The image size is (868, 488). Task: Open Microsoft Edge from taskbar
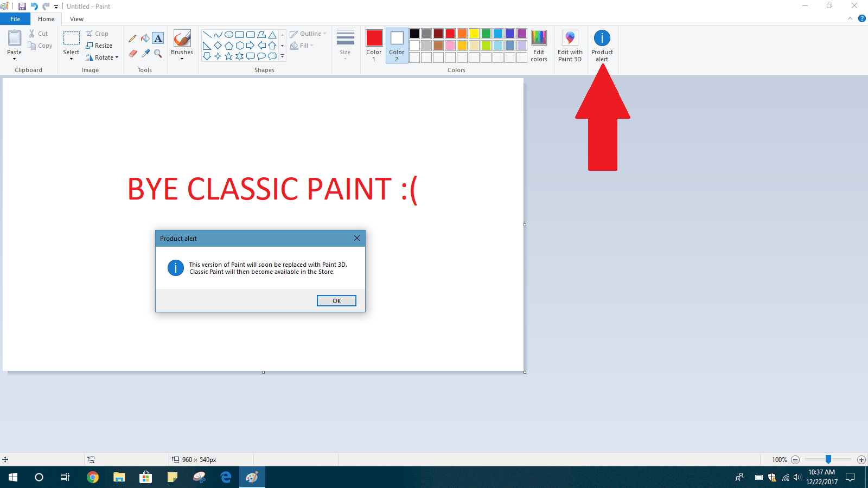226,477
